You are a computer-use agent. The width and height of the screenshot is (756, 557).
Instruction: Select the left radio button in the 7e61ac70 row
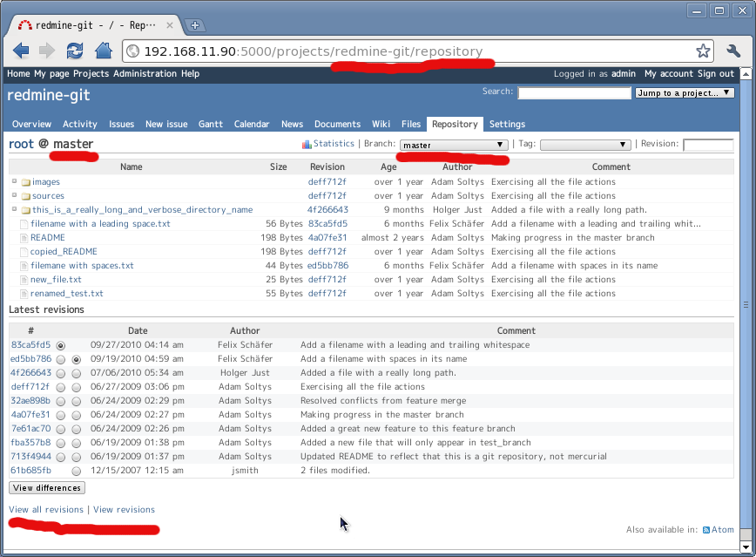60,429
